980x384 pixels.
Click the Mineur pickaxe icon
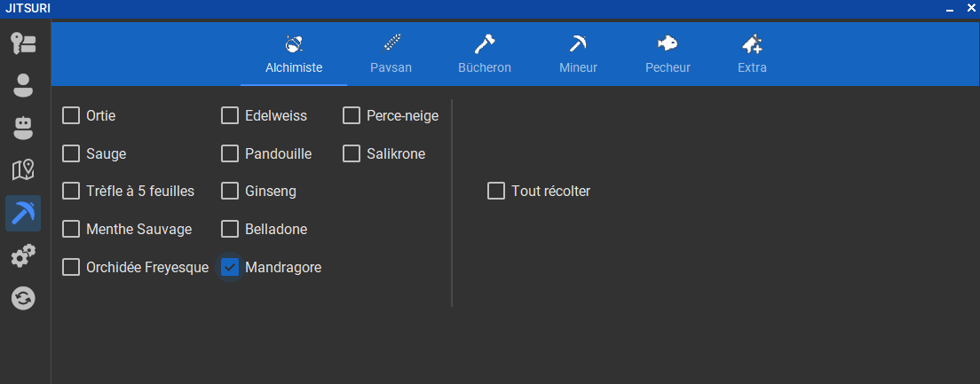click(578, 43)
